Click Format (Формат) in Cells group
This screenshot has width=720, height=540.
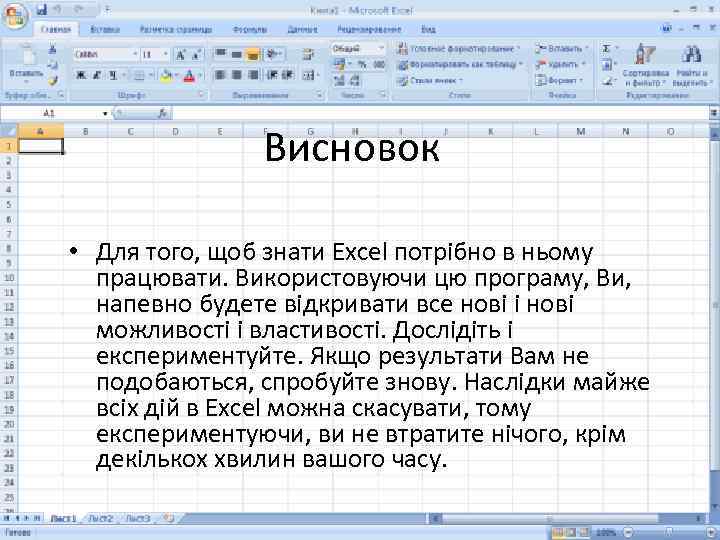pyautogui.click(x=559, y=81)
